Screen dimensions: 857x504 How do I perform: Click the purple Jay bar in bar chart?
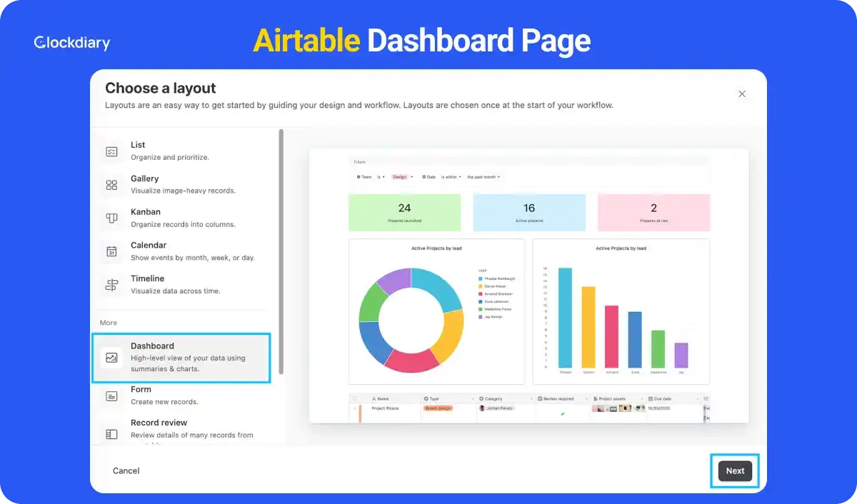pos(681,355)
